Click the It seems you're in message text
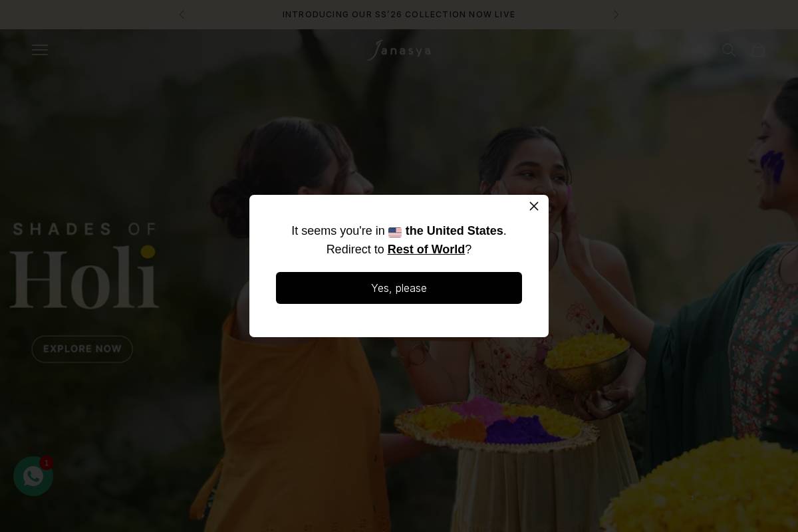This screenshot has width=798, height=532. [x=338, y=231]
